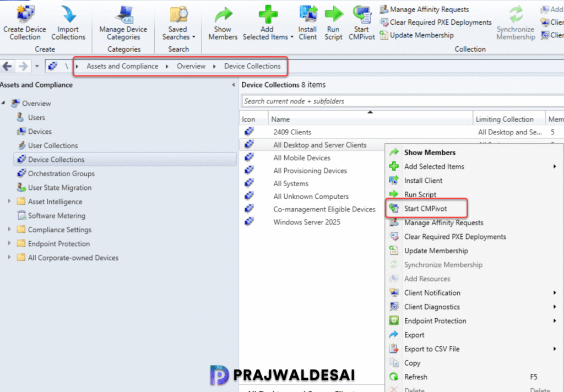Click Import Collections ribbon icon

click(x=68, y=22)
